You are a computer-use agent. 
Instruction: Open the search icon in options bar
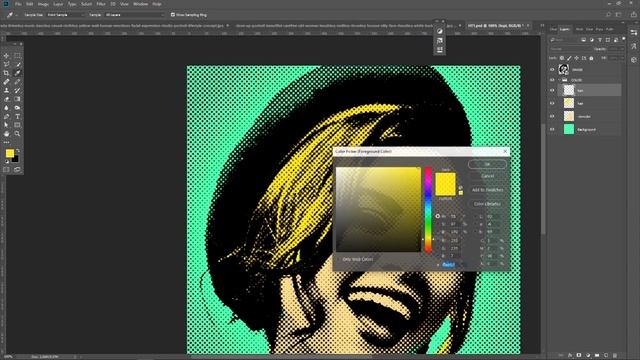608,15
